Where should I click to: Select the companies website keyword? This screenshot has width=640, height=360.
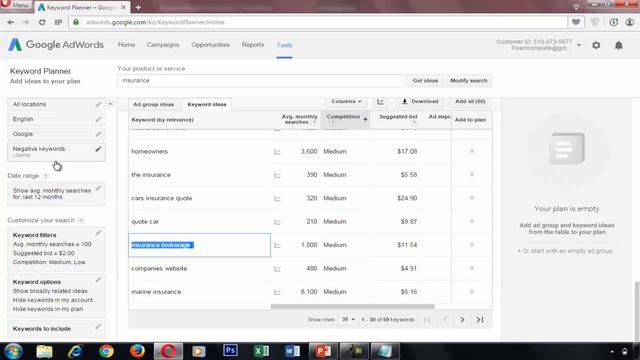tap(159, 269)
